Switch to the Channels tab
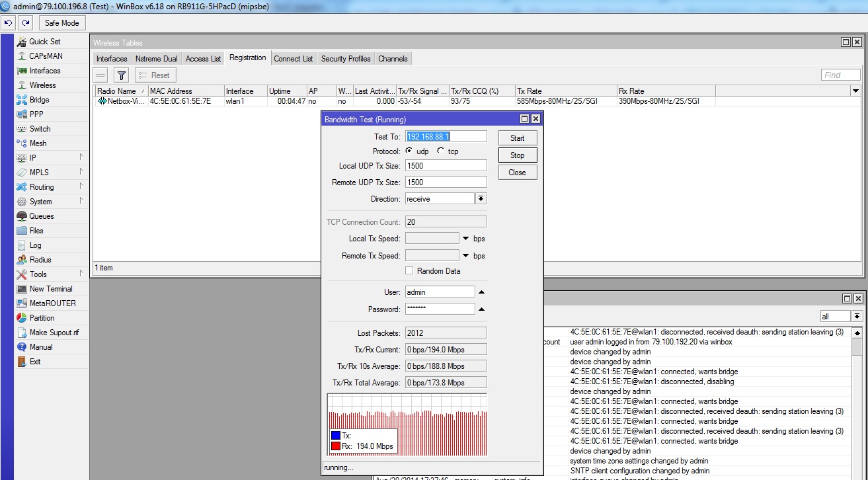The image size is (868, 480). [x=393, y=59]
